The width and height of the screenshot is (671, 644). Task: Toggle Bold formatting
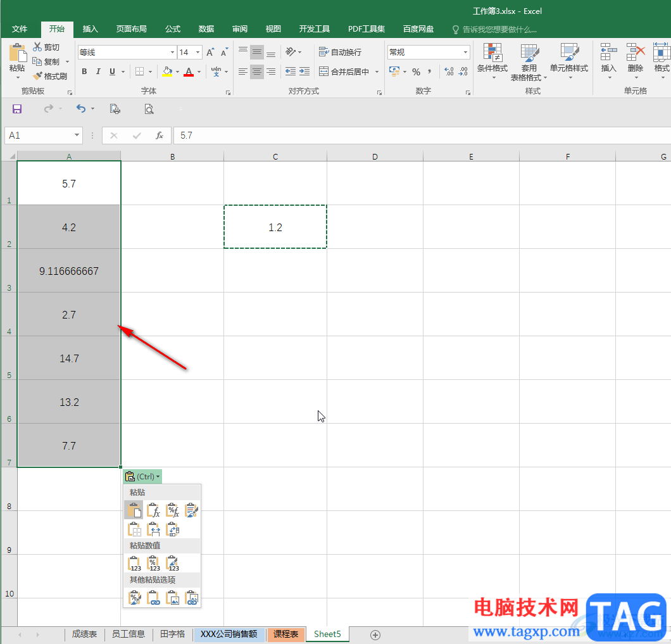84,72
